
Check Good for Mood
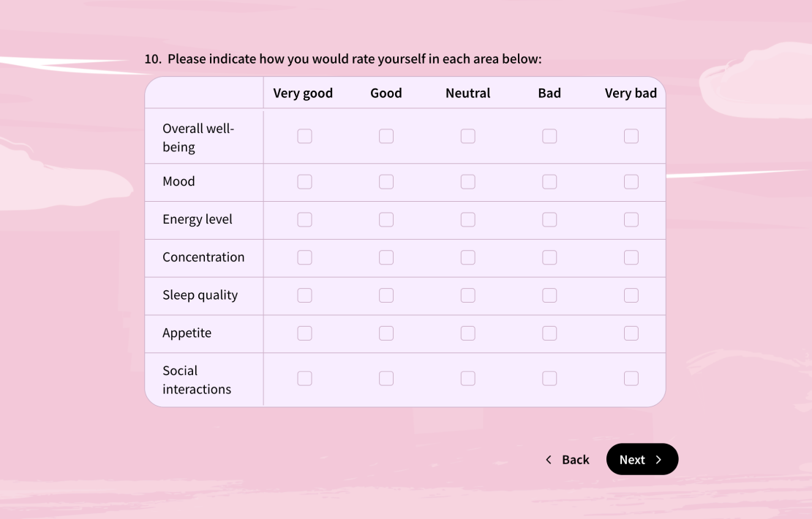coord(386,181)
